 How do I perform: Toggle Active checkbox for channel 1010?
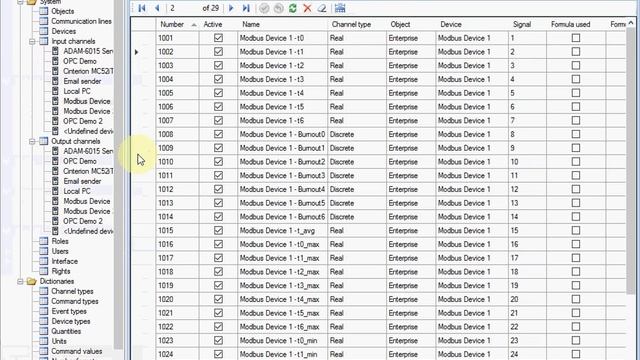[x=218, y=162]
